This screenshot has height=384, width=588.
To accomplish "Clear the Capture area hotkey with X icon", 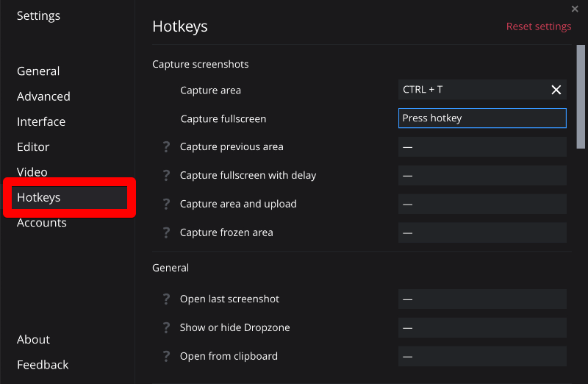I will 556,90.
